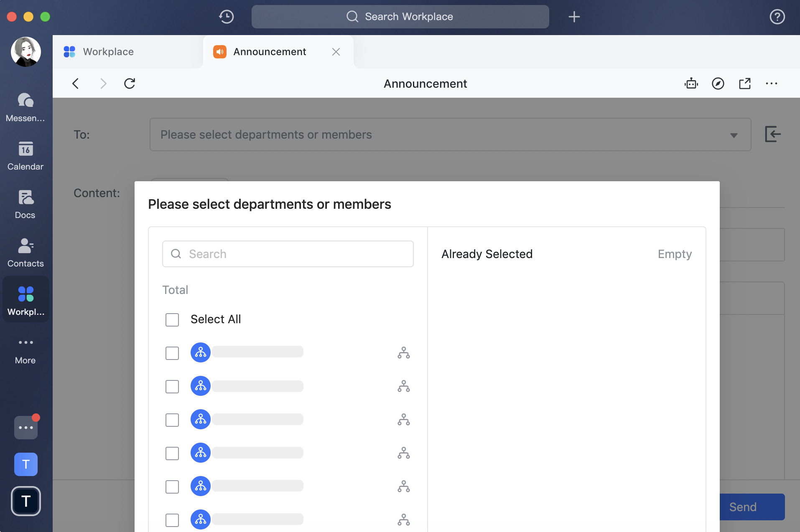Click the Send button

pos(743,507)
